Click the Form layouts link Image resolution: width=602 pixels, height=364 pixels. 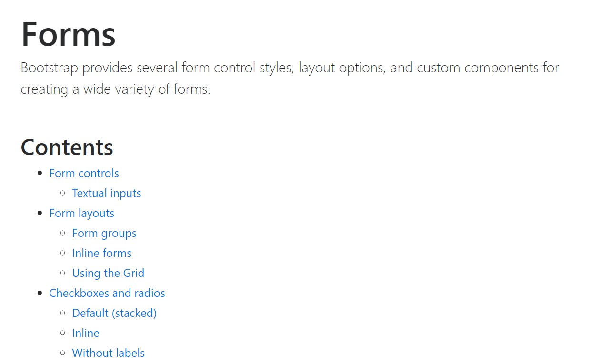81,213
